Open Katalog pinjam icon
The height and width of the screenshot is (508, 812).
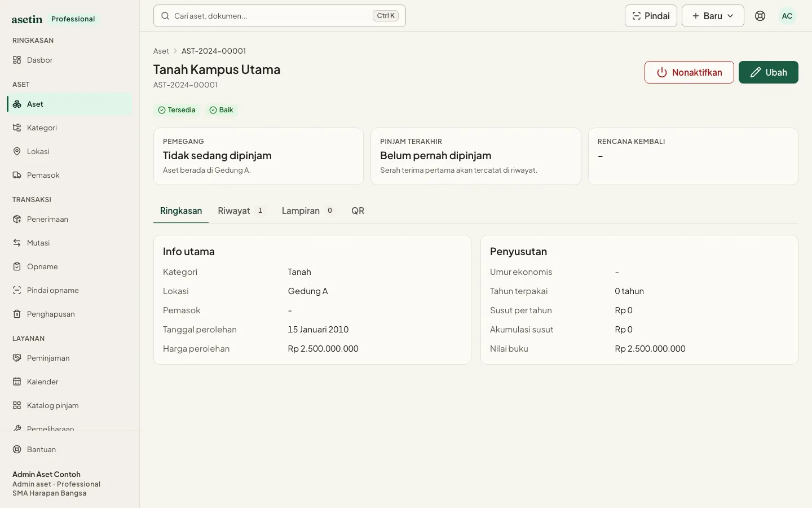(x=17, y=405)
